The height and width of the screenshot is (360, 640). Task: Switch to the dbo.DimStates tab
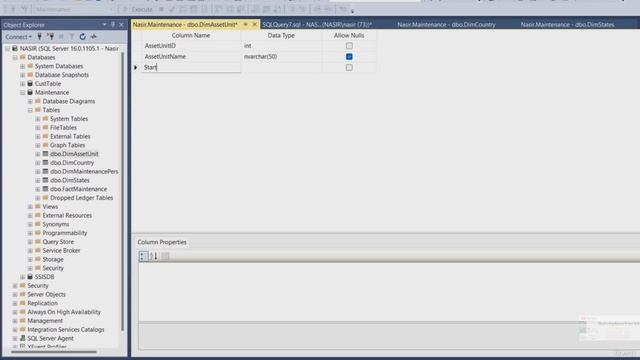pos(567,24)
